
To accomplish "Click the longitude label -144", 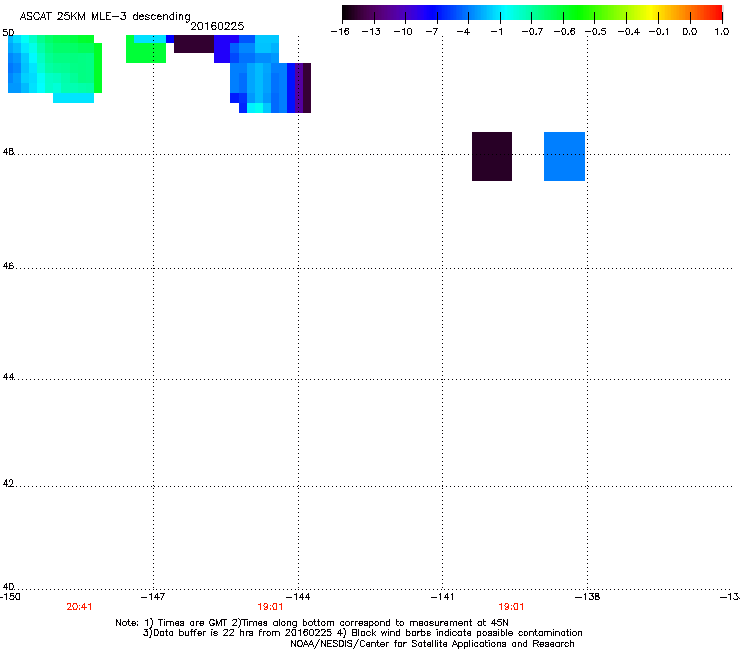I will pos(298,597).
